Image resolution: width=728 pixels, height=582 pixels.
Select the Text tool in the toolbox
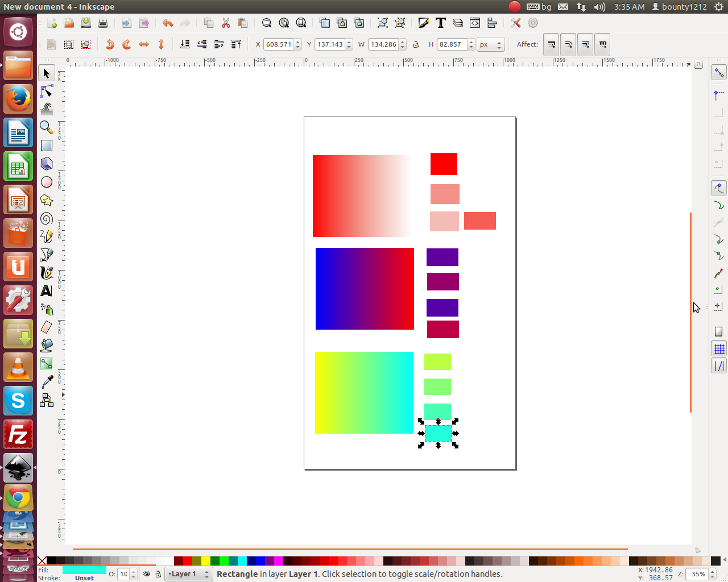(x=47, y=291)
